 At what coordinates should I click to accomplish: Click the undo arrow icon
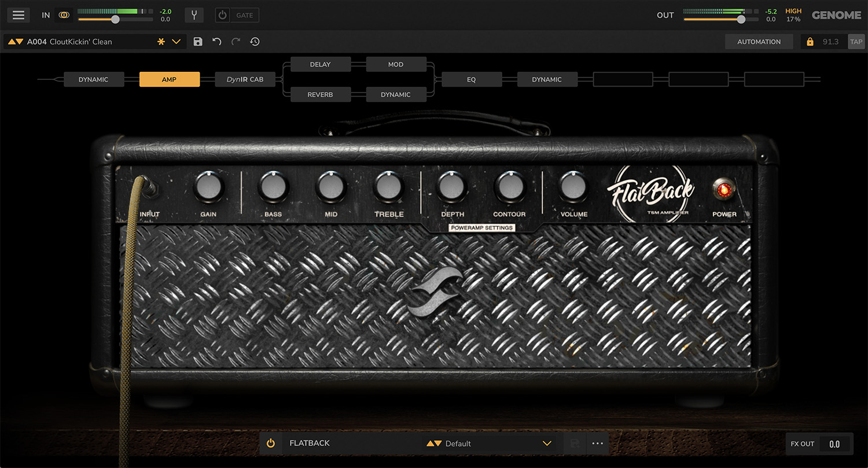pos(216,42)
